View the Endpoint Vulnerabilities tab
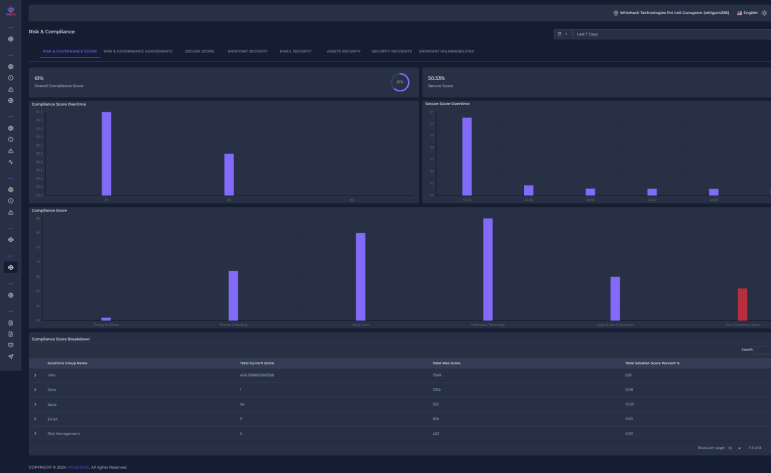771x473 pixels. (446, 51)
